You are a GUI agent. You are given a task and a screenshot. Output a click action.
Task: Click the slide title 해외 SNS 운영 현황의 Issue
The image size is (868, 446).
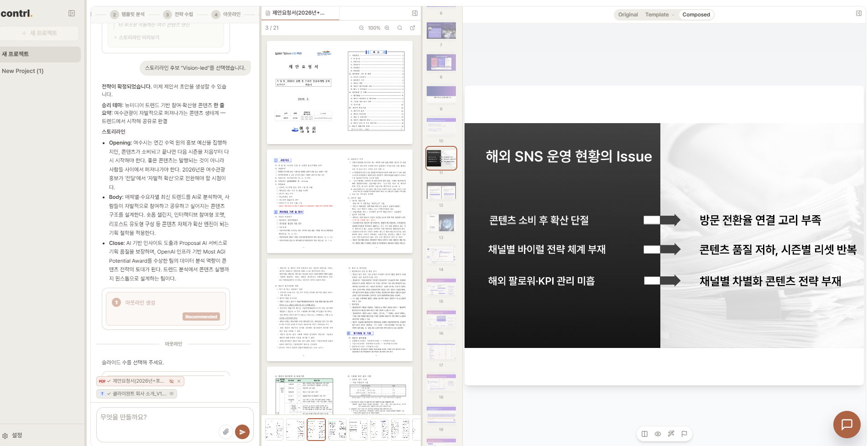pyautogui.click(x=569, y=156)
